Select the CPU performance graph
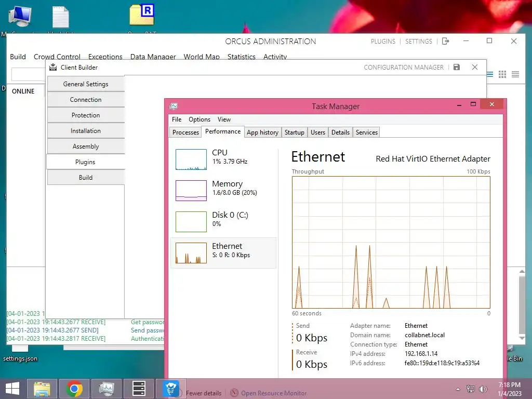The height and width of the screenshot is (399, 532). coord(191,159)
